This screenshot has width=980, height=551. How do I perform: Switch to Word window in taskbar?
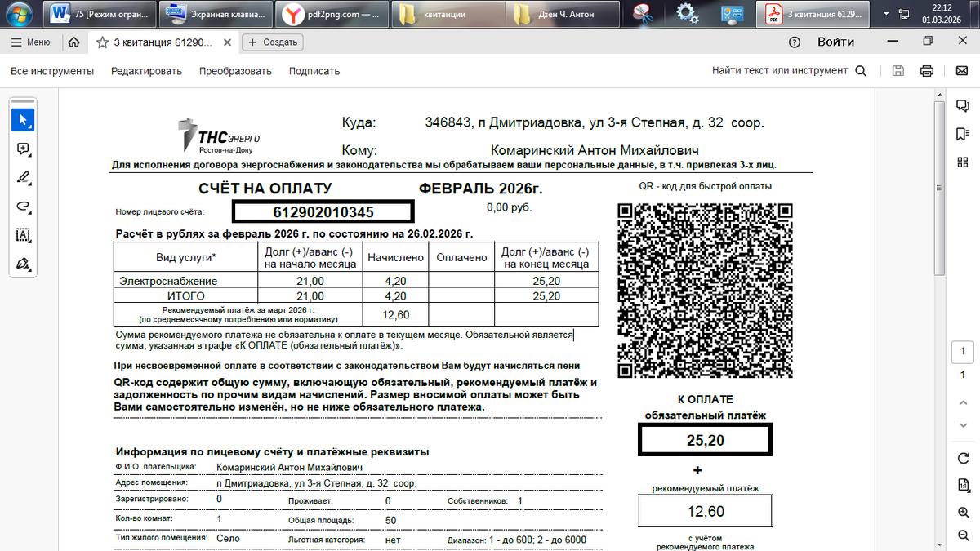(99, 14)
